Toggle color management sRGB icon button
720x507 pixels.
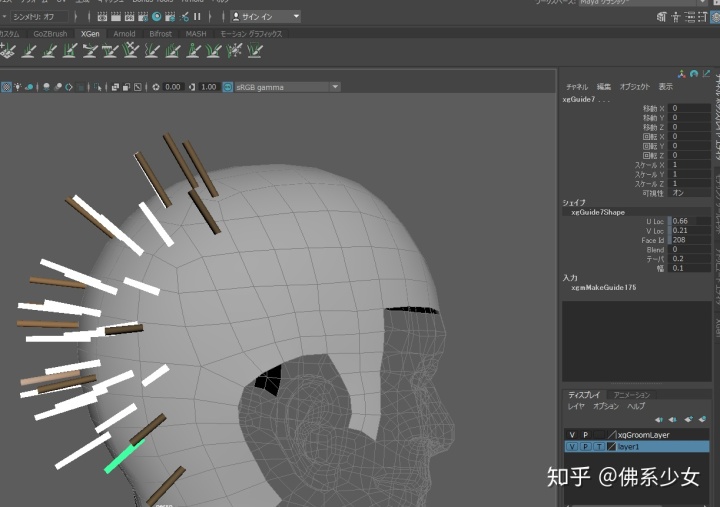pyautogui.click(x=228, y=87)
